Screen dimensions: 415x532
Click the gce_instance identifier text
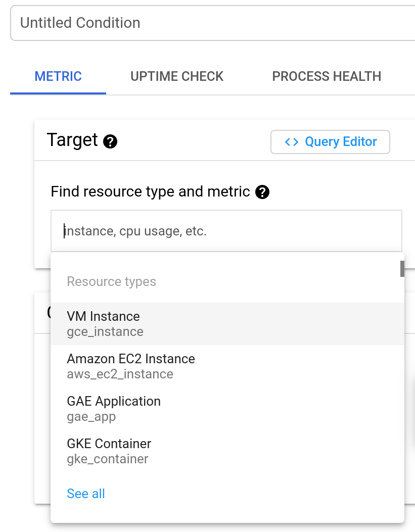[x=105, y=332]
